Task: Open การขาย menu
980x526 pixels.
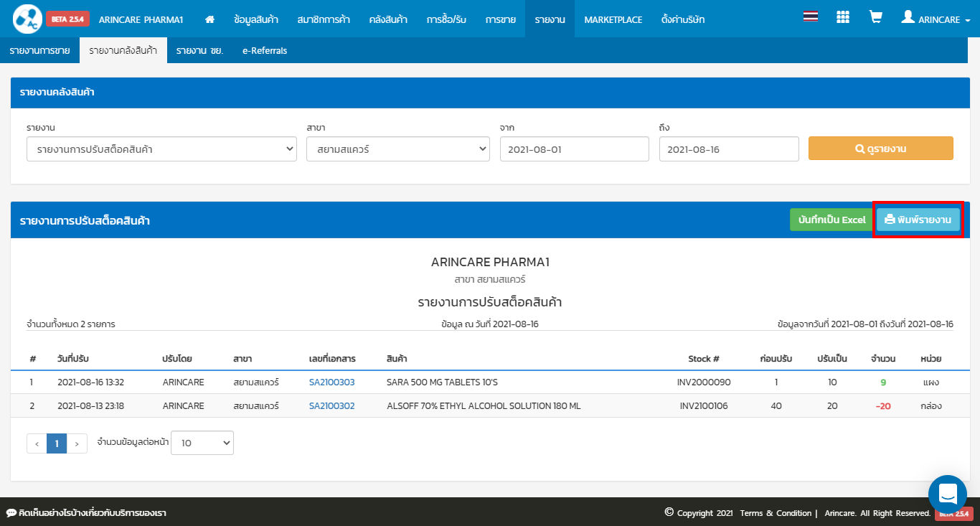Action: [500, 19]
